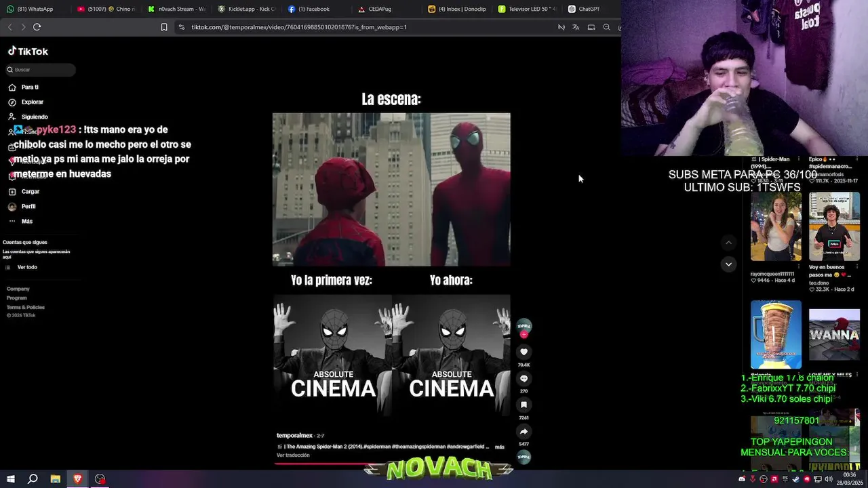Screen dimensions: 868x488
Task: Open the blender juice video thumbnail
Action: click(x=776, y=335)
